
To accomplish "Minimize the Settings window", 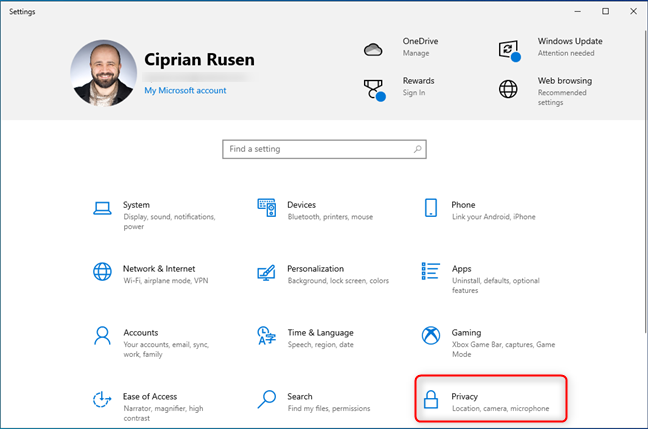I will pos(577,12).
